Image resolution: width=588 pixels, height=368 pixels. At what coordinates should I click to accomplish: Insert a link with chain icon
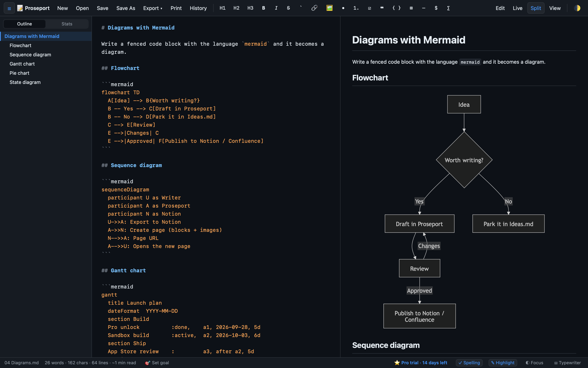[x=314, y=8]
